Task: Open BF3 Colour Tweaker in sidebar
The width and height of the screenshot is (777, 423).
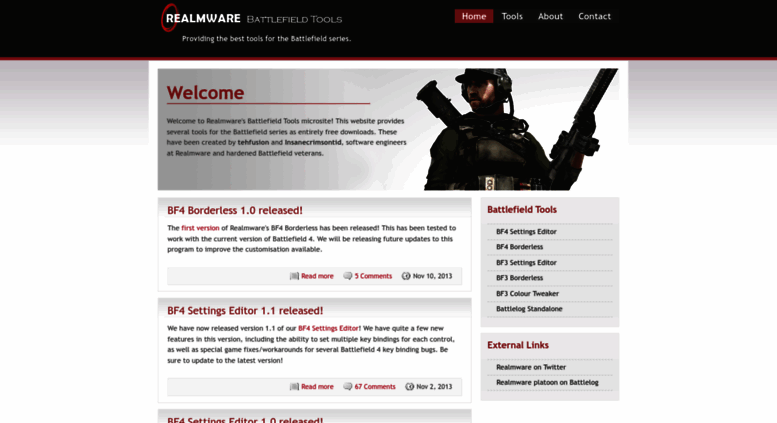Action: (x=527, y=294)
